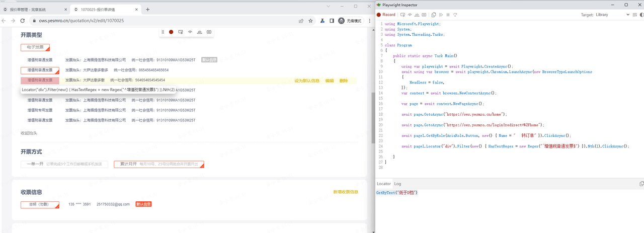Click Clear list icon in Inspector toolbar

coord(634,15)
